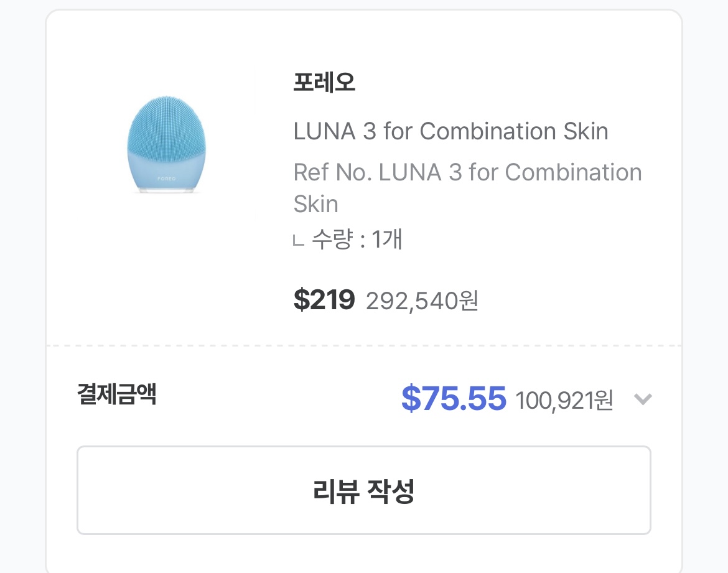This screenshot has height=573, width=728.
Task: Open the 포레오 brand name link
Action: pyautogui.click(x=324, y=83)
